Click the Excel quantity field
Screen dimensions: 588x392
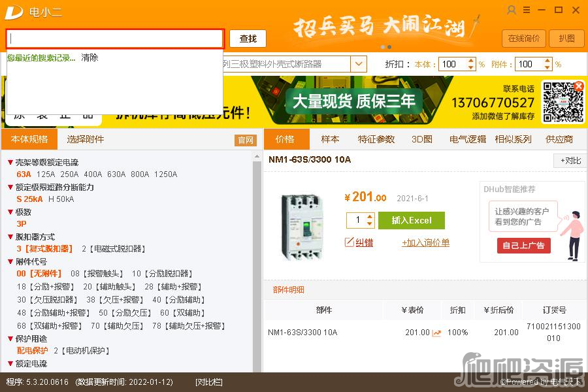click(356, 220)
